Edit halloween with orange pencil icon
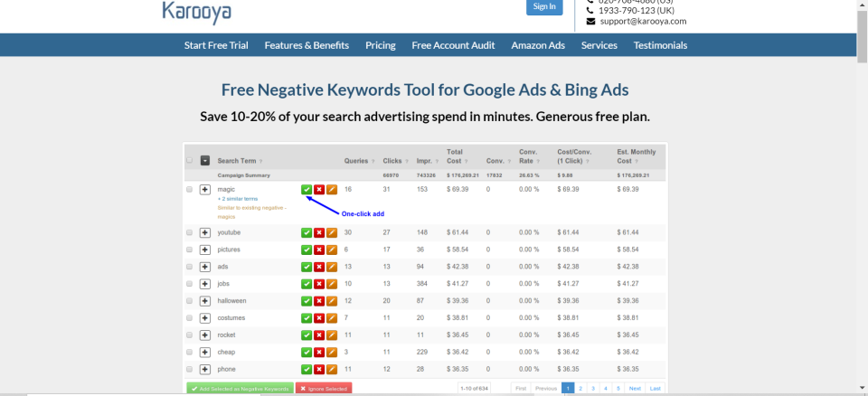The width and height of the screenshot is (868, 396). coord(332,301)
